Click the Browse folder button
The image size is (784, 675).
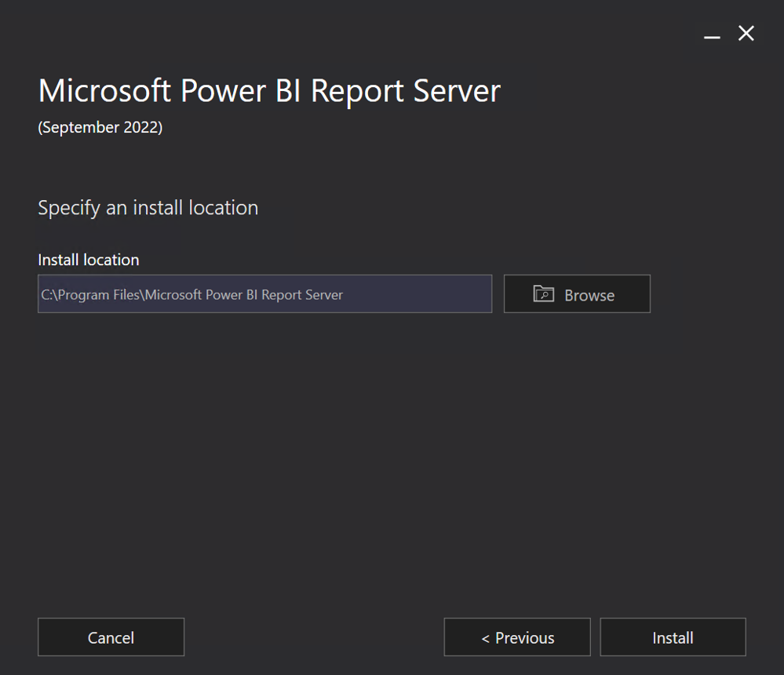tap(577, 294)
